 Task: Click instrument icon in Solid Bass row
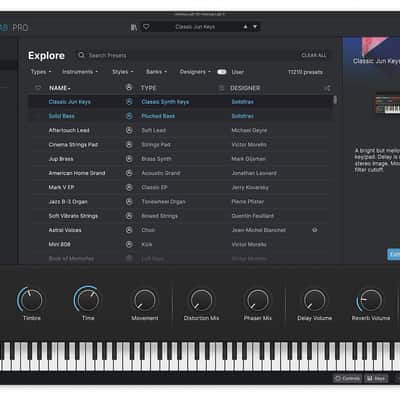tap(129, 116)
